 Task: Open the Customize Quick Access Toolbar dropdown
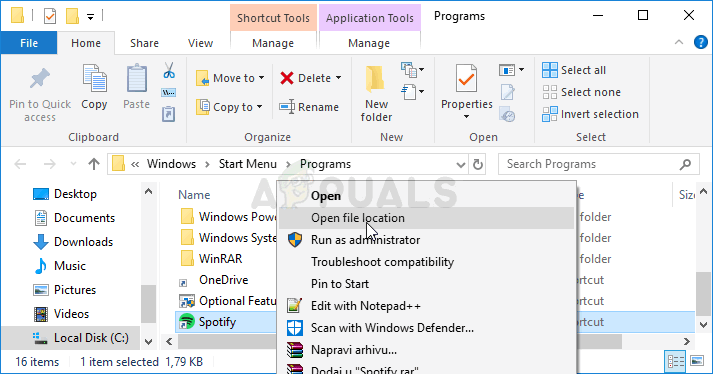click(x=90, y=17)
